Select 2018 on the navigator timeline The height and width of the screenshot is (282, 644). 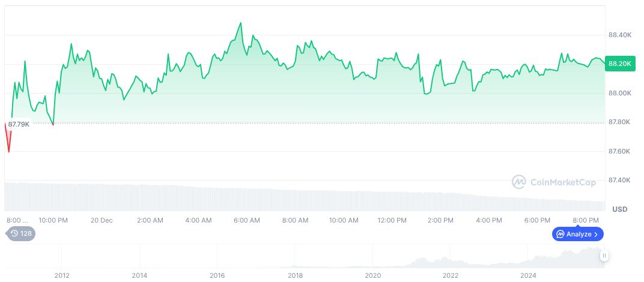point(295,275)
